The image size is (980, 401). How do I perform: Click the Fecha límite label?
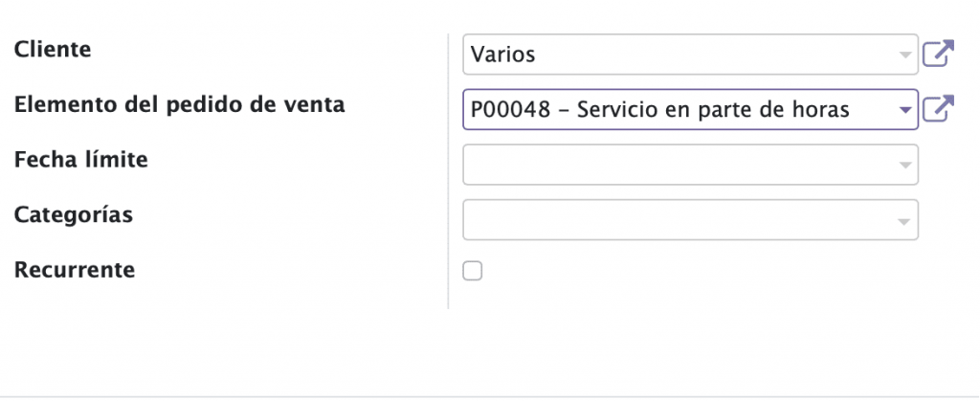coord(80,159)
